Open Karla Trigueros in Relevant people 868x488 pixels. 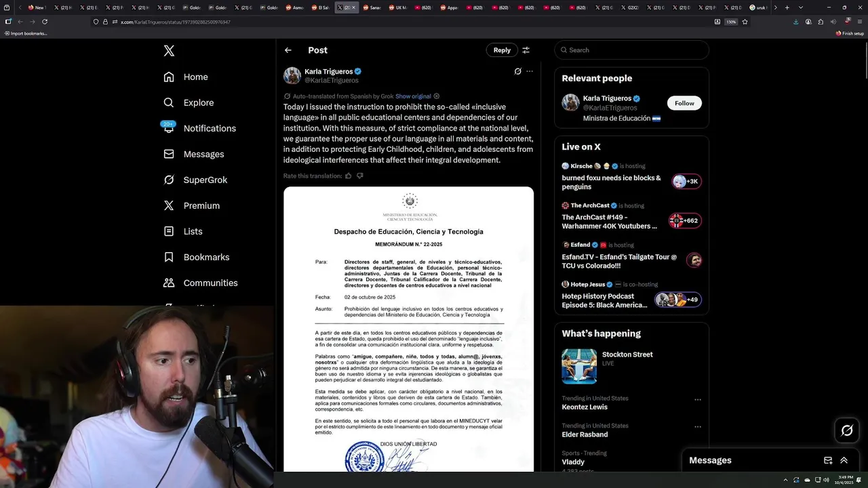pos(607,98)
